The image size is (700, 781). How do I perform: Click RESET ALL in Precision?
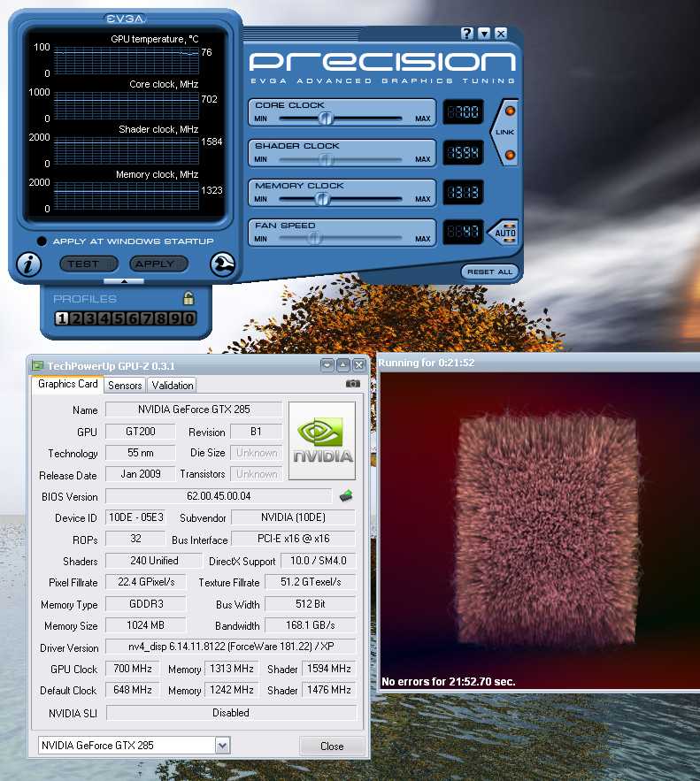490,272
